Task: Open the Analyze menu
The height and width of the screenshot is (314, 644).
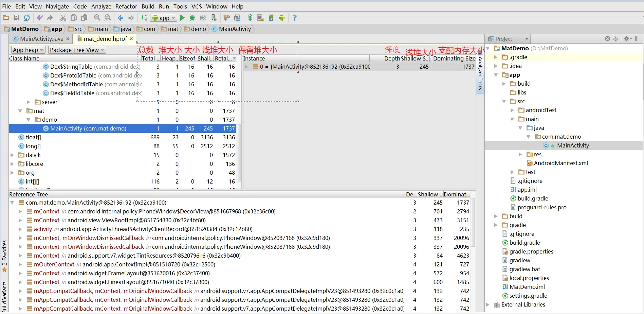Action: coord(101,6)
